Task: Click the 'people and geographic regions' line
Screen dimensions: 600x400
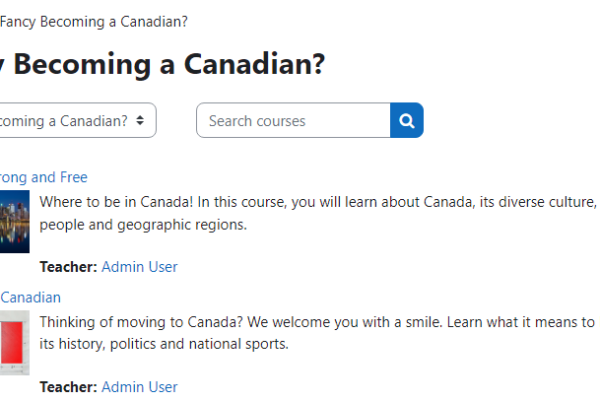Action: coord(142,225)
